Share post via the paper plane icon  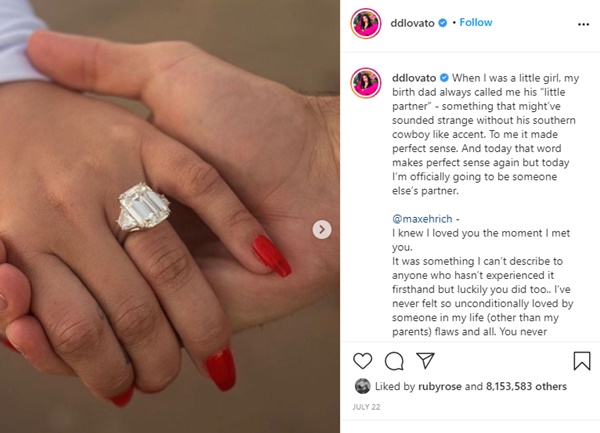425,360
